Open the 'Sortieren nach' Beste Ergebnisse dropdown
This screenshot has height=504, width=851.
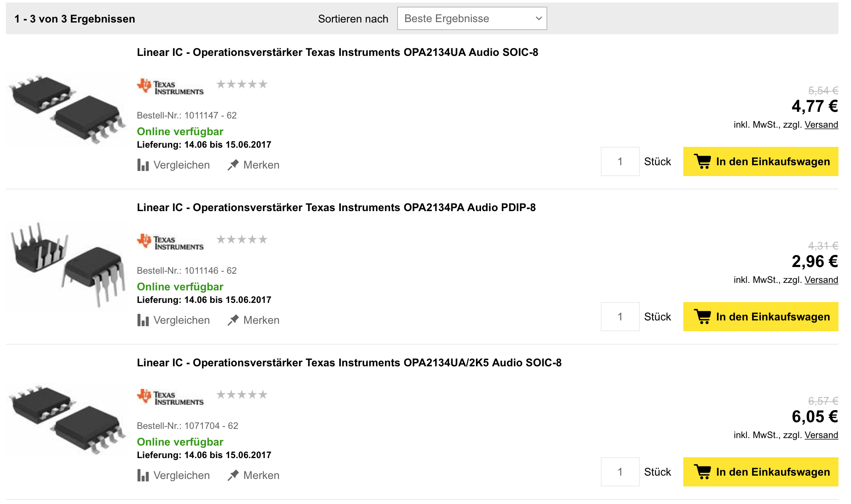[x=472, y=18]
